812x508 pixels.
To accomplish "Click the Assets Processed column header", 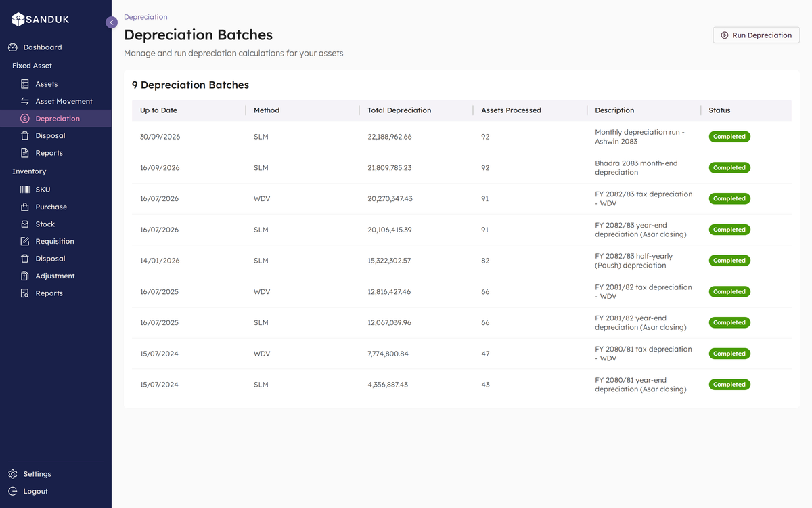I will click(511, 110).
